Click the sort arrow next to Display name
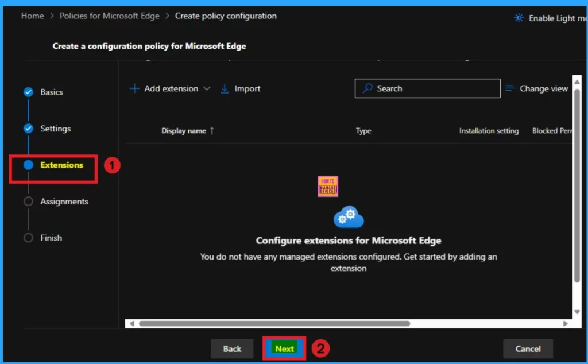588x364 pixels. pyautogui.click(x=212, y=131)
